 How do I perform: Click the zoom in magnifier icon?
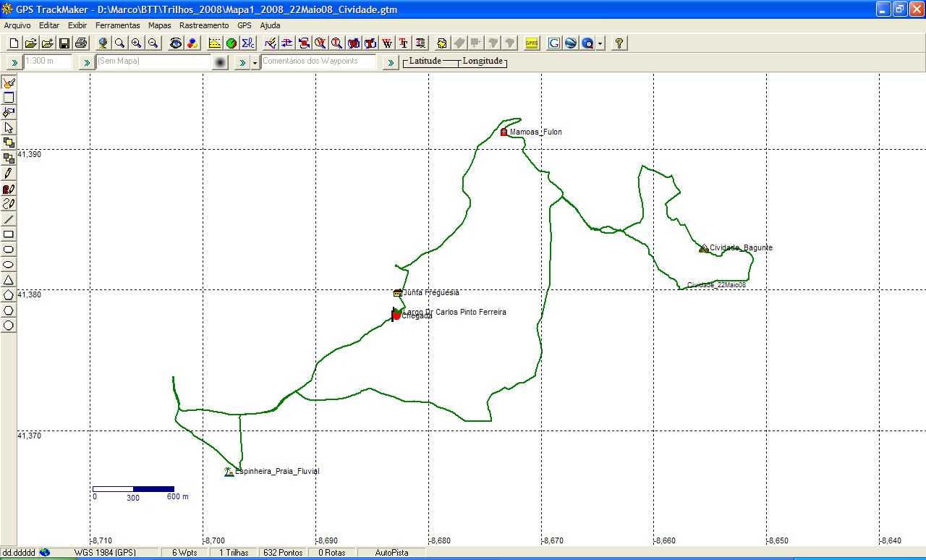coord(137,43)
